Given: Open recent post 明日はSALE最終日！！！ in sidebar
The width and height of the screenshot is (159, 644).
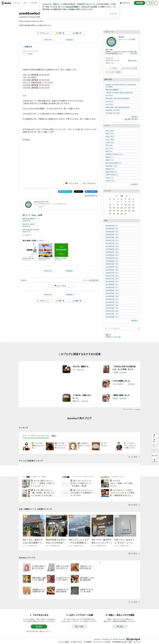Looking at the screenshot, I should tap(114, 90).
